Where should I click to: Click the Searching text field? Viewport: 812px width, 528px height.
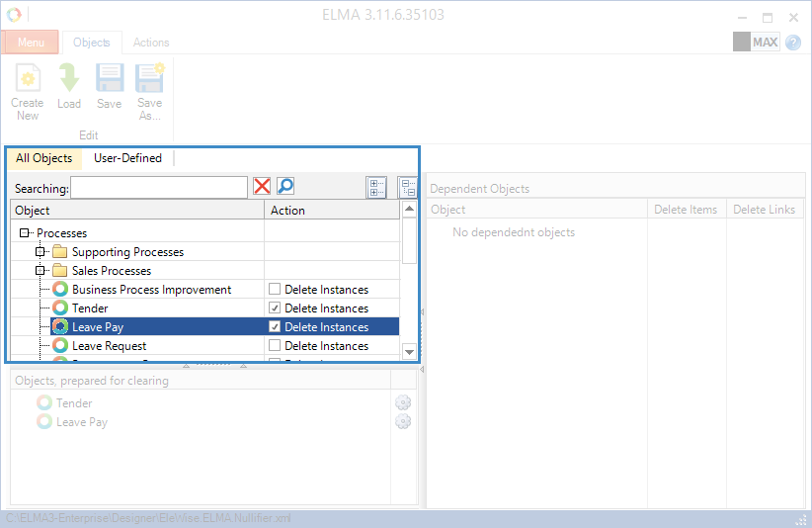point(158,188)
